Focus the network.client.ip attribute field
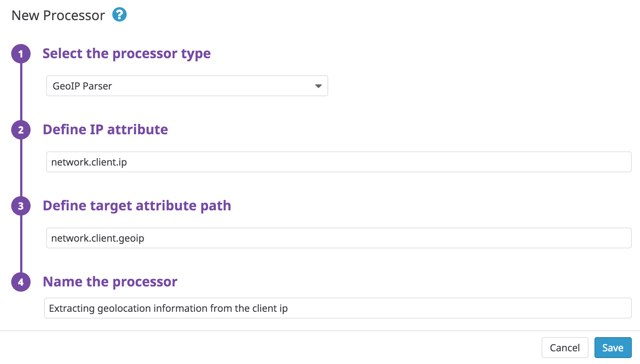This screenshot has height=364, width=640. [x=338, y=162]
